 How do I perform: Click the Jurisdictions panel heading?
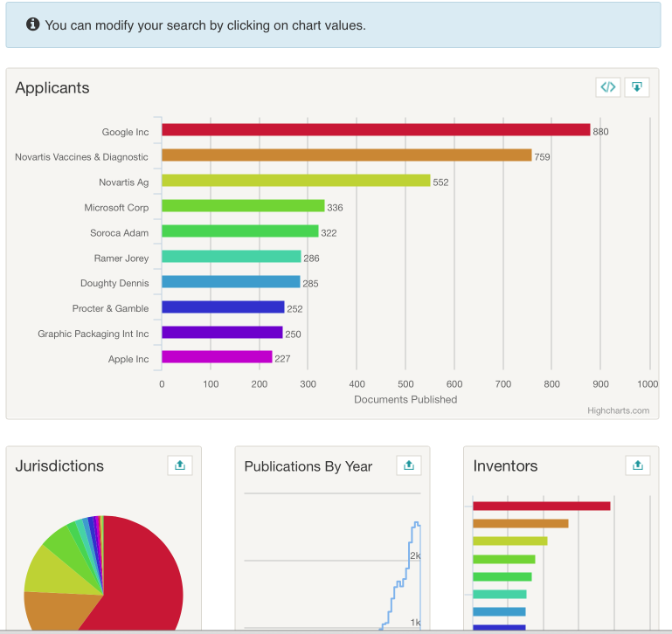(59, 465)
